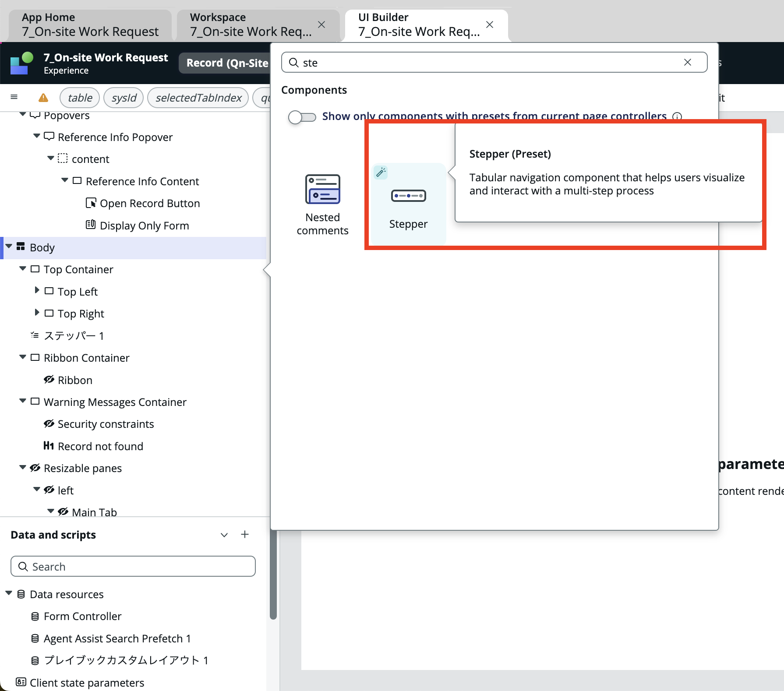The height and width of the screenshot is (691, 784).
Task: Click the info icon beside presets toggle
Action: coord(677,116)
